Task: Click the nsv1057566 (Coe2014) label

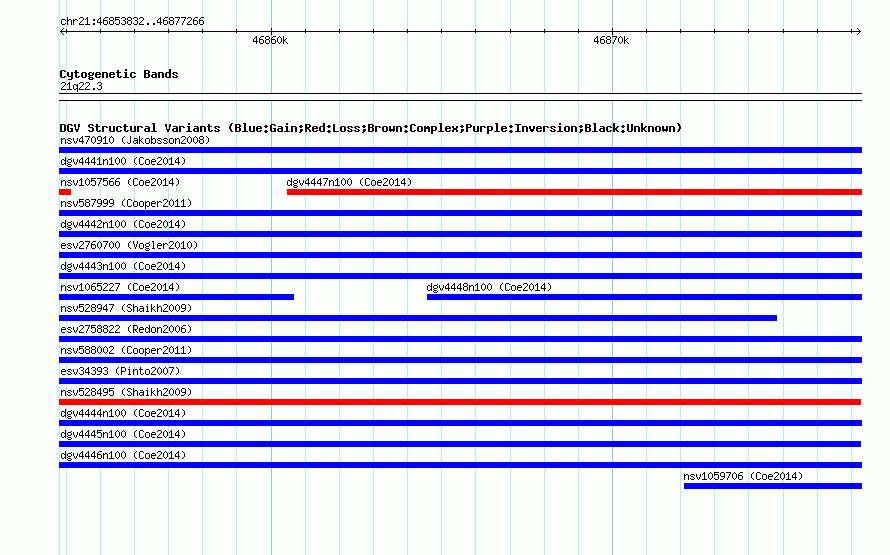Action: pos(120,182)
